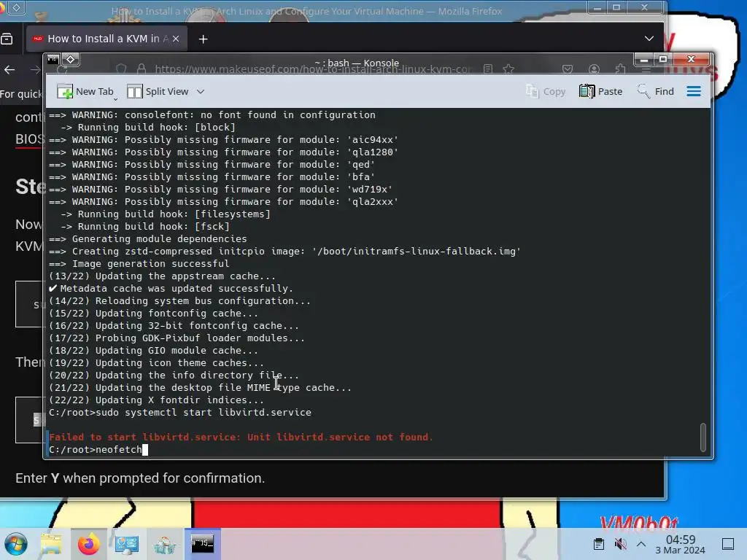
Task: Click the Firefox taskbar icon
Action: pos(88,544)
